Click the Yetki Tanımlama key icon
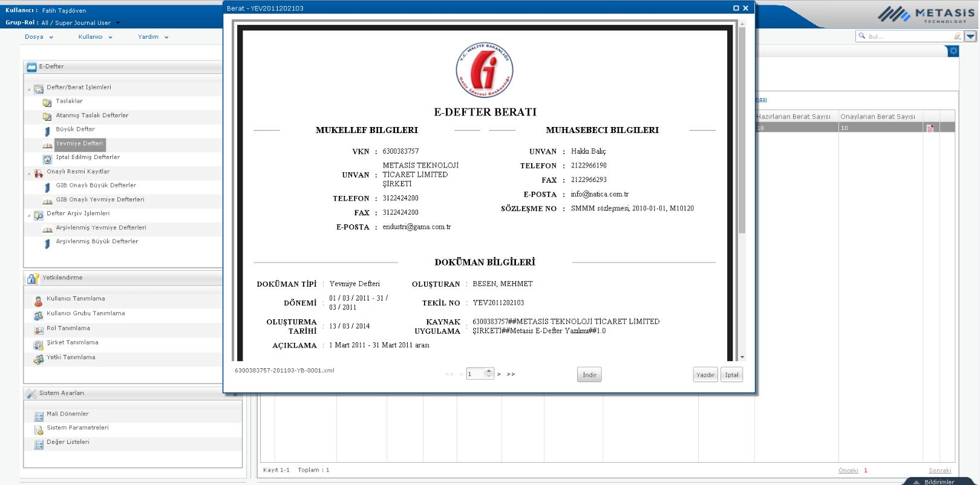This screenshot has width=980, height=485. pos(38,359)
